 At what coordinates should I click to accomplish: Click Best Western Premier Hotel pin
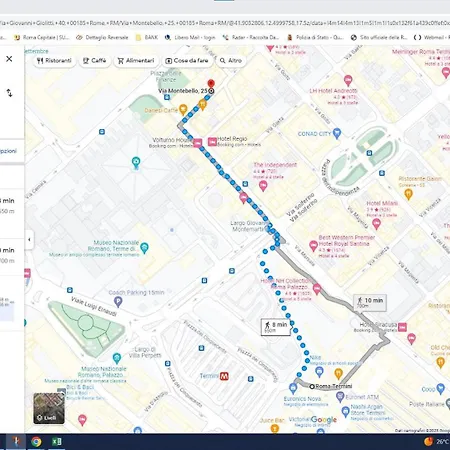[313, 246]
